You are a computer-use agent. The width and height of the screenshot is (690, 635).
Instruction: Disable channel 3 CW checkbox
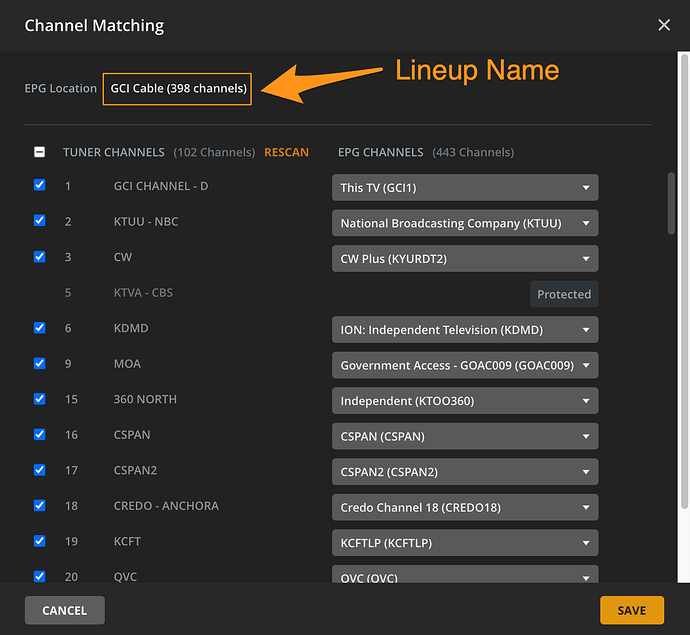click(40, 257)
